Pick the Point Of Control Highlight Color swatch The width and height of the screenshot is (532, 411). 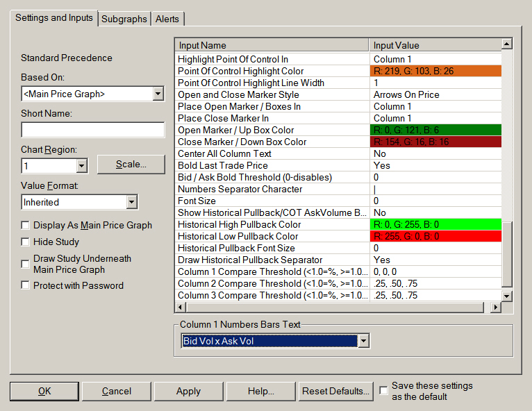[x=435, y=71]
